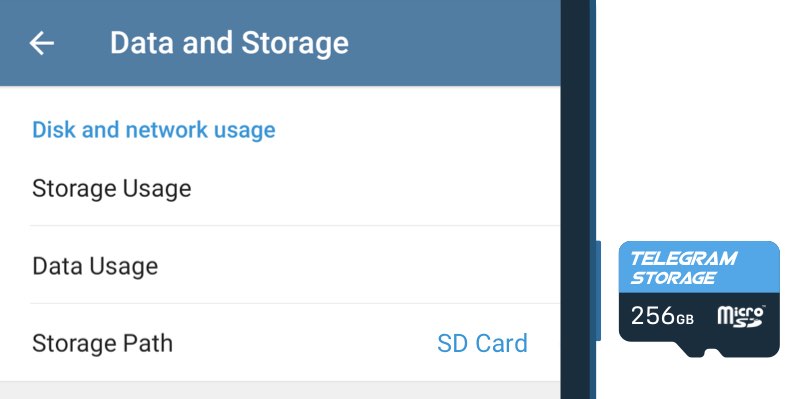Go back using the arrow icon

coord(41,43)
